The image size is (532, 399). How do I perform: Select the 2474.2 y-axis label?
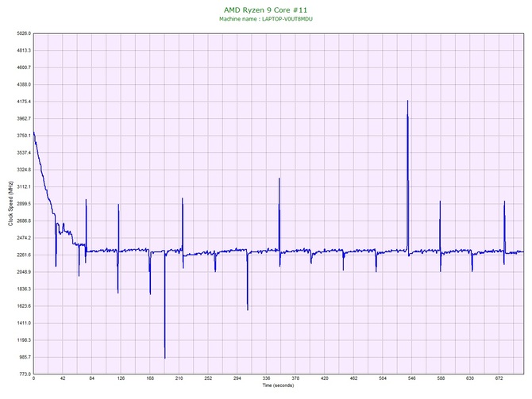pyautogui.click(x=24, y=238)
